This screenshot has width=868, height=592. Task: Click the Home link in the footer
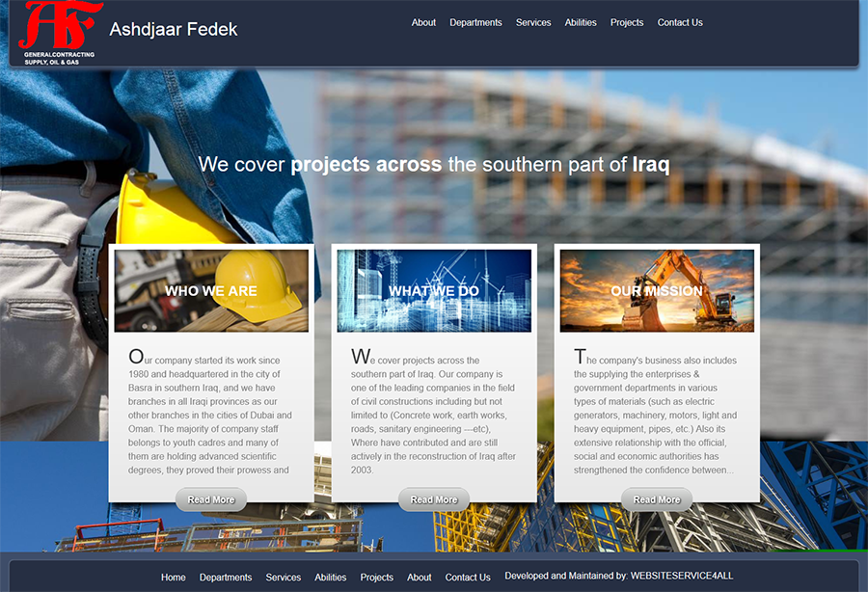174,578
